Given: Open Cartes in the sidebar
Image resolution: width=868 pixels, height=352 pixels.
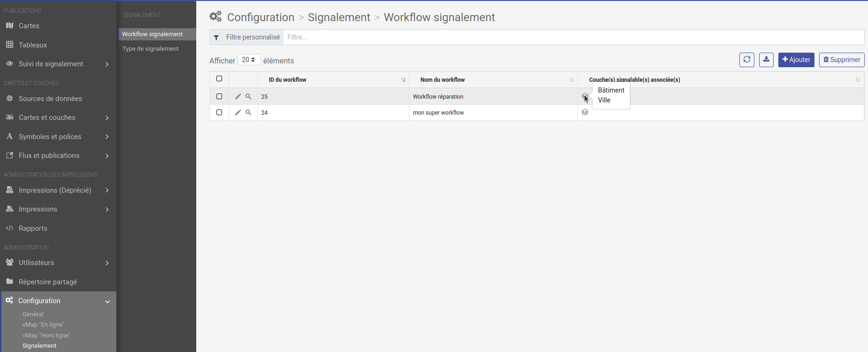Looking at the screenshot, I should (29, 26).
